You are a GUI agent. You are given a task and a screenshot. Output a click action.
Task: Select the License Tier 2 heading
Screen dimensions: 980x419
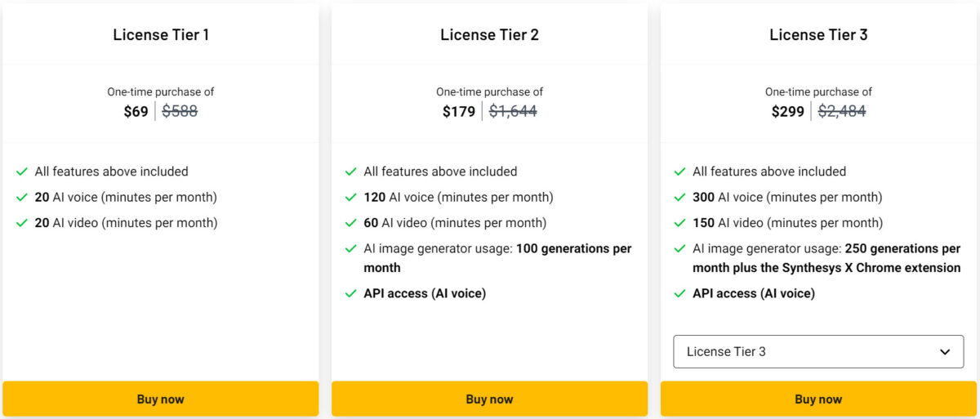pos(489,35)
